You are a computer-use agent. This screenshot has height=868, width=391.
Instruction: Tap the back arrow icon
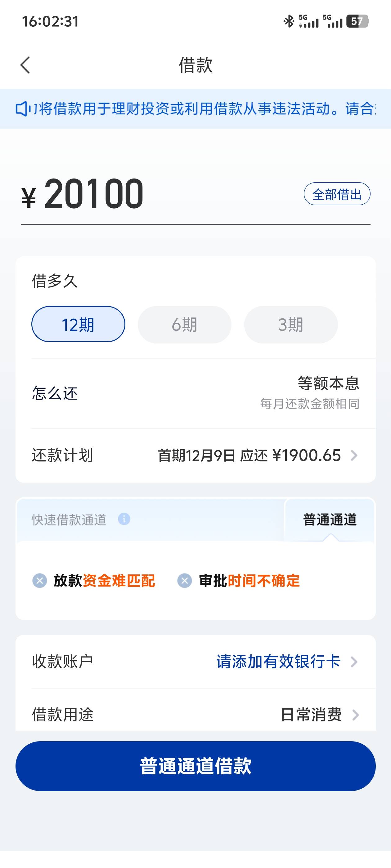[x=25, y=65]
